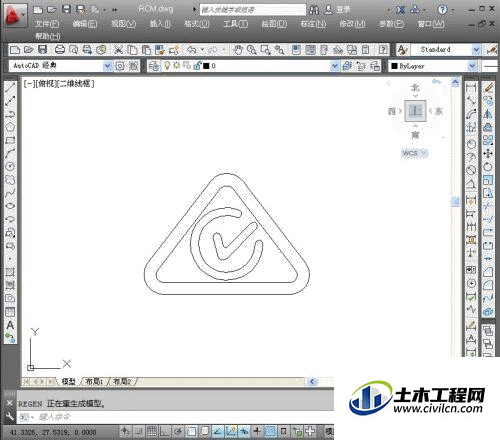Click ViewCube 北 direction label
Image resolution: width=500 pixels, height=440 pixels.
(x=415, y=88)
